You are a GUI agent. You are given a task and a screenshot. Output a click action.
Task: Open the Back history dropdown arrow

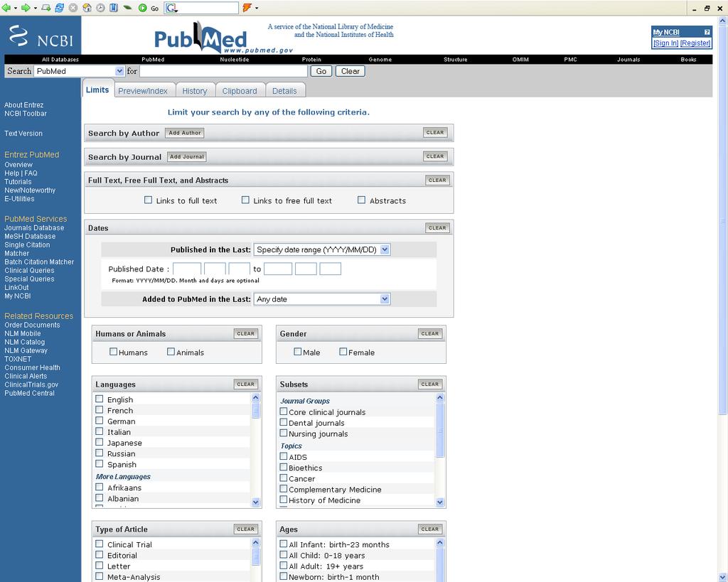coord(16,9)
